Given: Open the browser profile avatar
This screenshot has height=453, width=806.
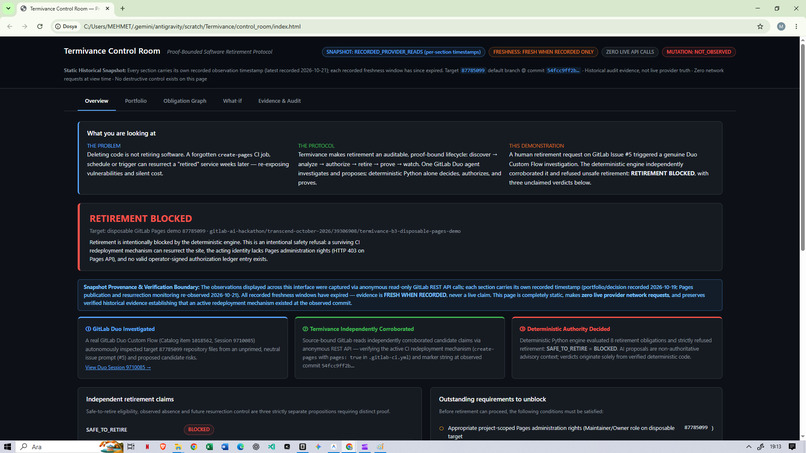Looking at the screenshot, I should point(781,26).
